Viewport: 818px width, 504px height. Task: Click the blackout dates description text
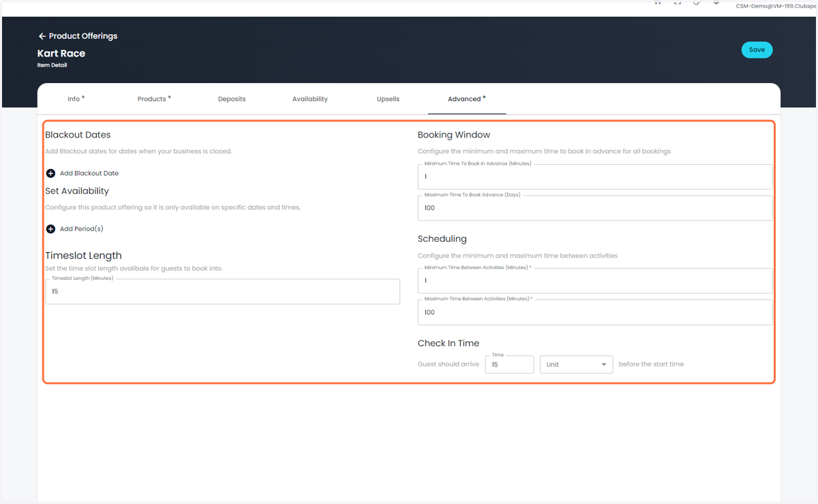[x=138, y=151]
